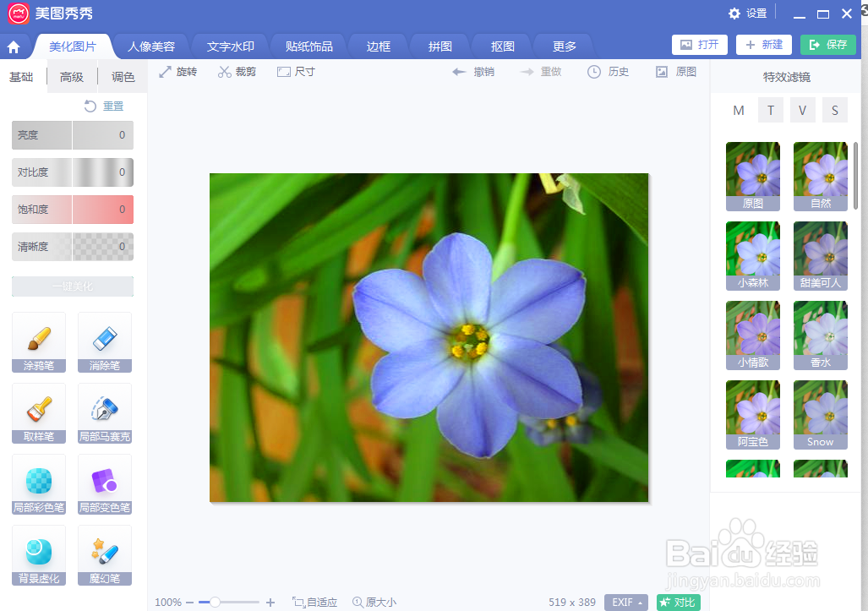Click the 旋转 rotate tool
This screenshot has width=868, height=611.
(x=177, y=72)
